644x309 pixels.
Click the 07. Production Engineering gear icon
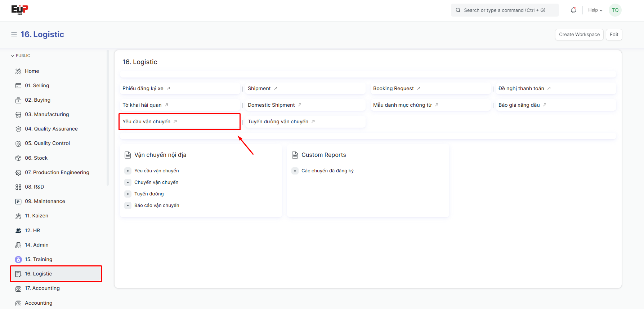(18, 173)
